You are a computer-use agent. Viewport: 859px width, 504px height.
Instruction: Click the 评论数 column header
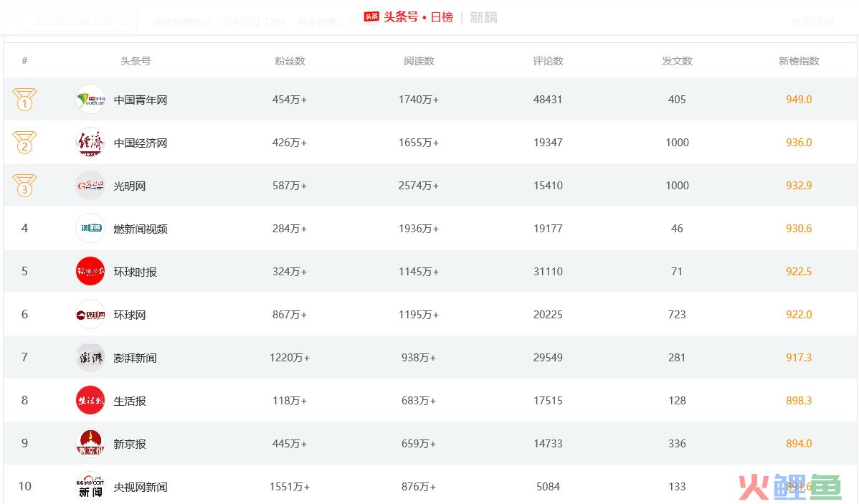pyautogui.click(x=548, y=61)
